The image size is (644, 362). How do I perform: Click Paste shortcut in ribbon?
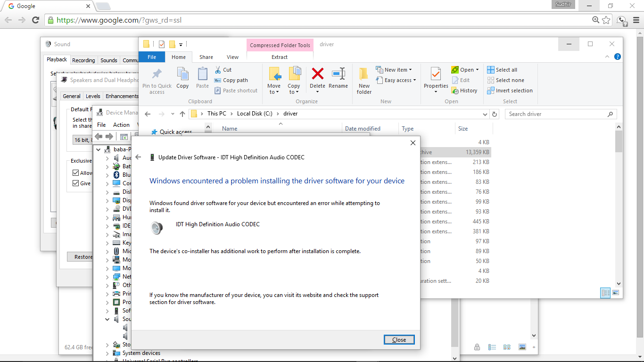[x=236, y=90]
